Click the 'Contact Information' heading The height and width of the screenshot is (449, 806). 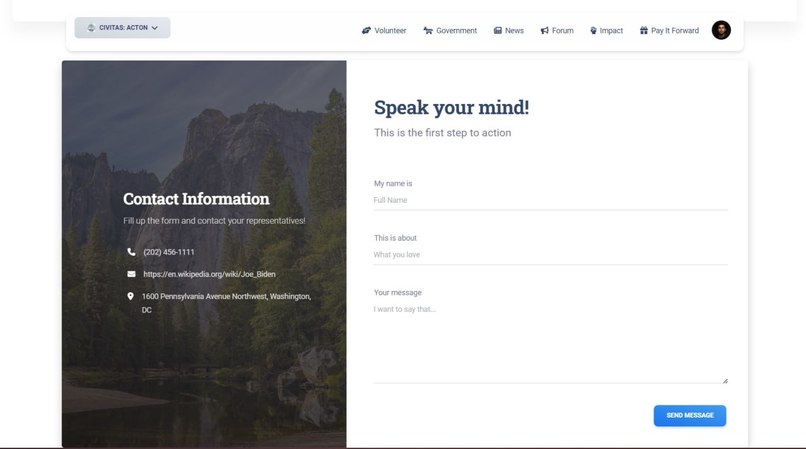click(x=196, y=199)
